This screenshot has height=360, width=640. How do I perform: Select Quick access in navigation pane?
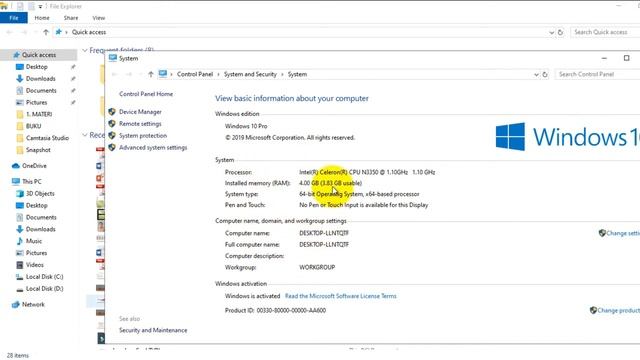[x=39, y=55]
